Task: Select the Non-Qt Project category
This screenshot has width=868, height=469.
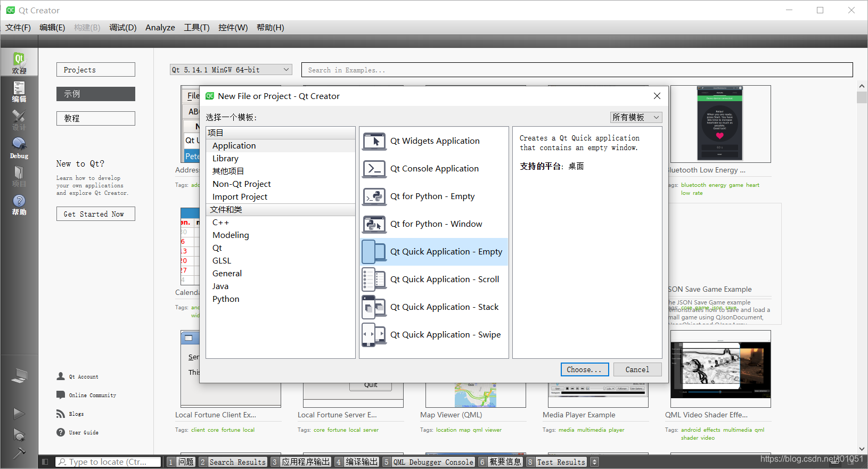Action: pyautogui.click(x=281, y=184)
